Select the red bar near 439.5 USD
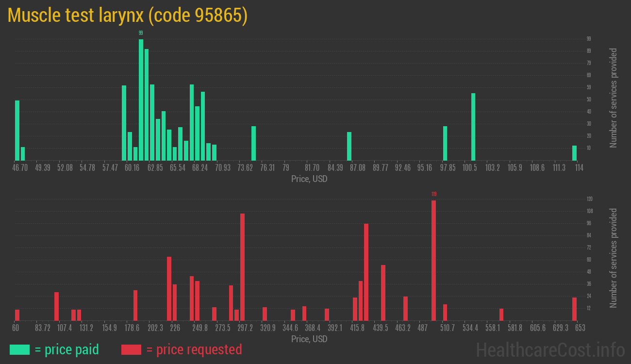This screenshot has width=631, height=364. (383, 293)
